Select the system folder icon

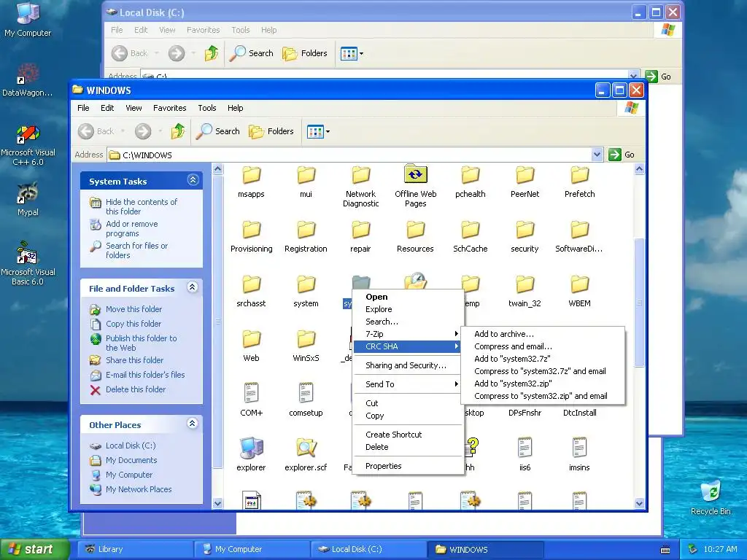pos(306,285)
